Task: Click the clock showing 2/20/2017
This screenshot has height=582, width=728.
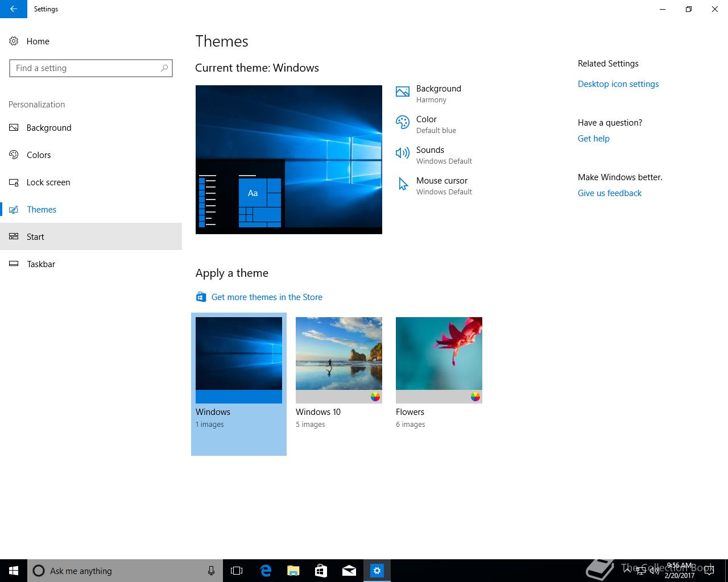Action: click(679, 571)
